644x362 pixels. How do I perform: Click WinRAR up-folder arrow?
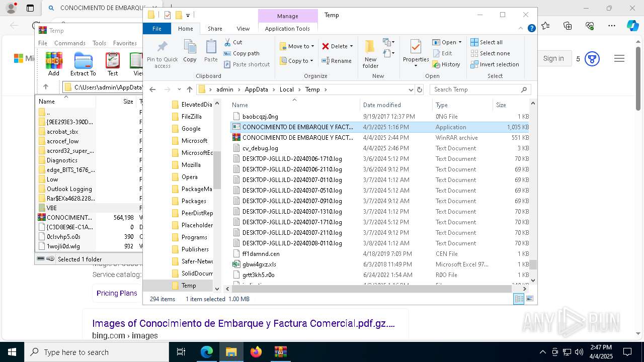[x=45, y=87]
